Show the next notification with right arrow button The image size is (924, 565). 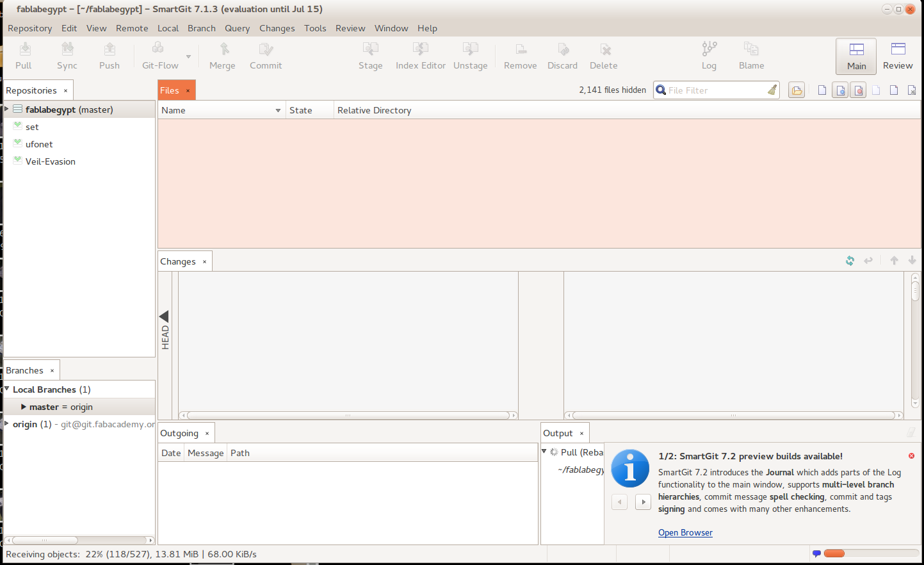click(x=643, y=502)
